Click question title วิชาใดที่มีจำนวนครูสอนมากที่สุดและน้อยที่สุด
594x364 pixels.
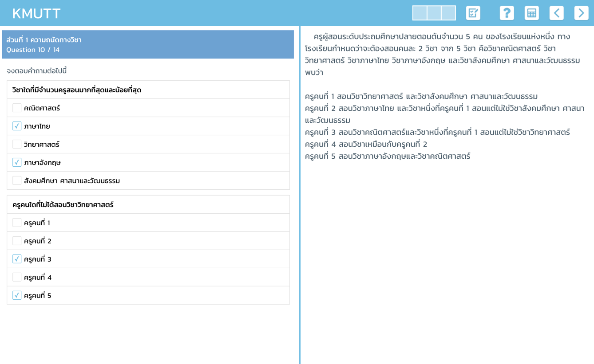77,90
